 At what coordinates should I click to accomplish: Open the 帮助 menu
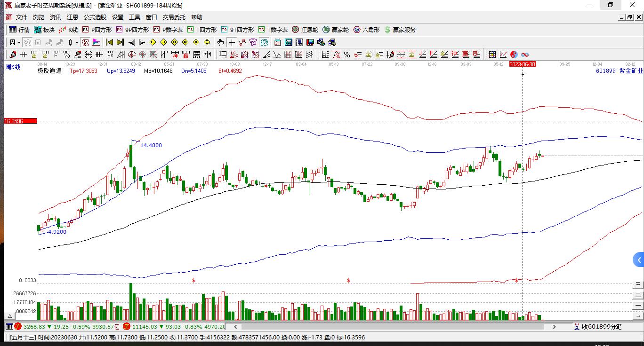(x=197, y=17)
